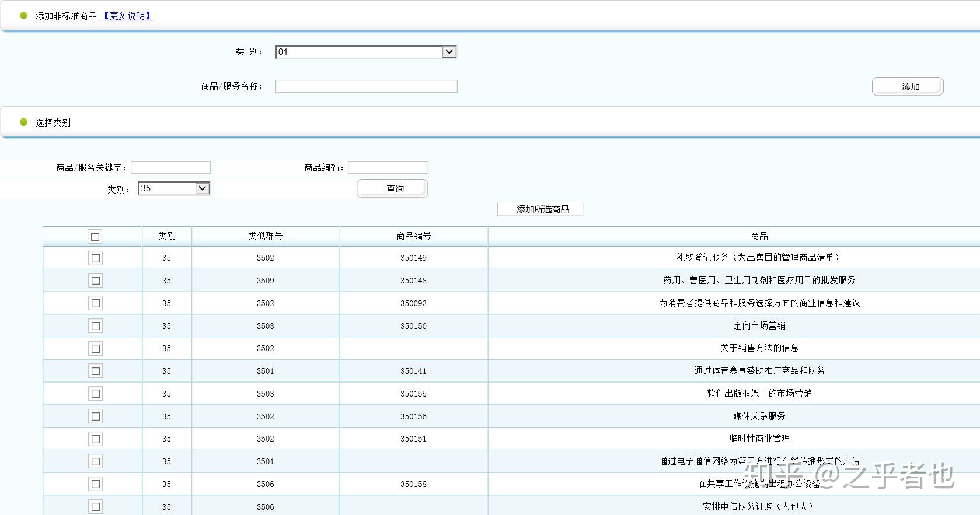Click the 商品编码 input field

click(388, 167)
